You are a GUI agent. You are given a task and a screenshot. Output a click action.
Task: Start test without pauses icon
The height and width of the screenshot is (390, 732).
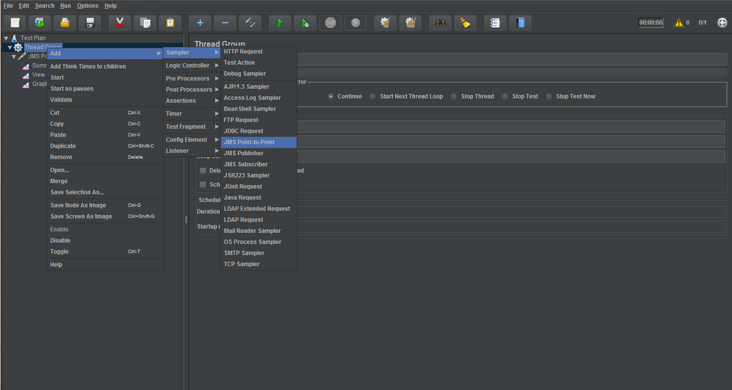click(x=305, y=23)
